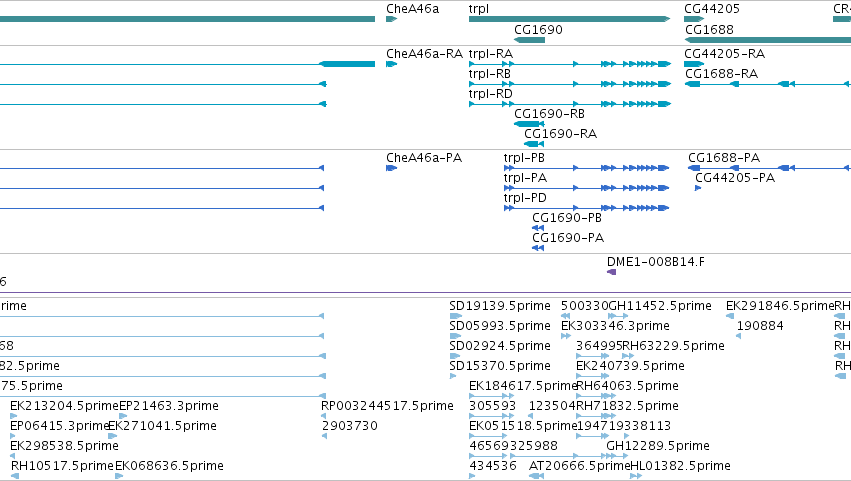Click the 305593 EST label
851x481 pixels.
click(492, 406)
